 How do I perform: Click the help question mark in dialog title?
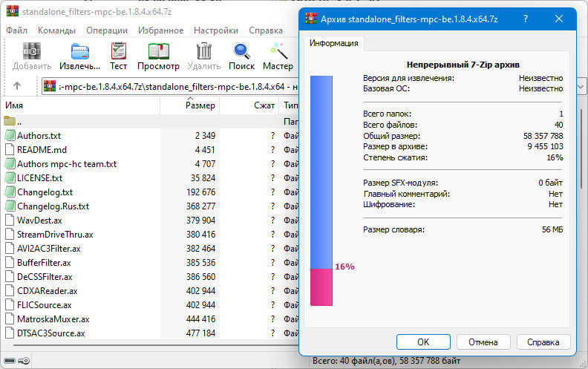[x=526, y=19]
